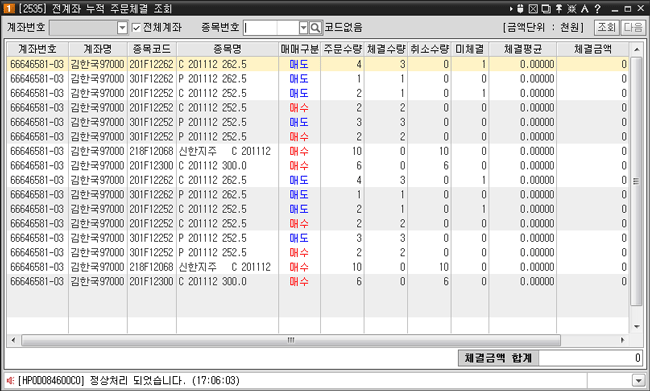The width and height of the screenshot is (650, 391).
Task: Click the mouse icon in title bar
Action: click(x=520, y=9)
